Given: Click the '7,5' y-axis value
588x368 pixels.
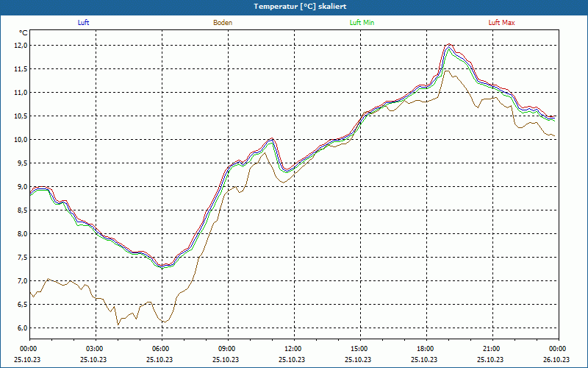Looking at the screenshot, I should tap(22, 257).
